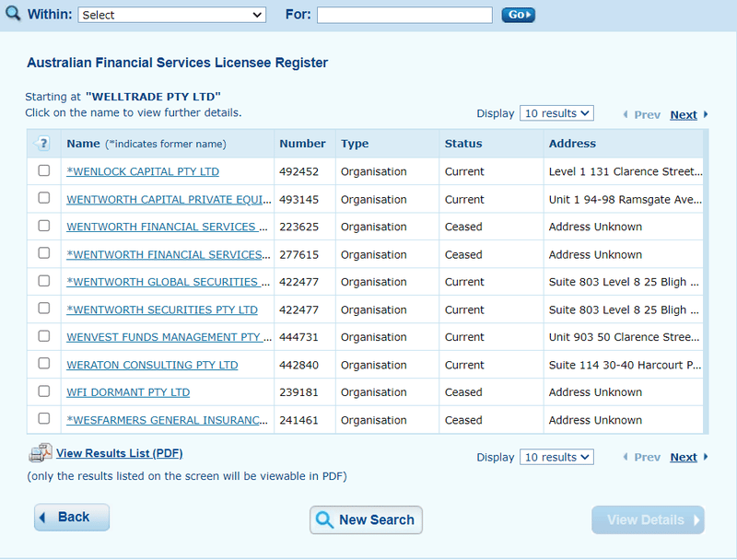
Task: Open *WENTWORTH GLOBAL SECURITIES link
Action: coord(169,282)
